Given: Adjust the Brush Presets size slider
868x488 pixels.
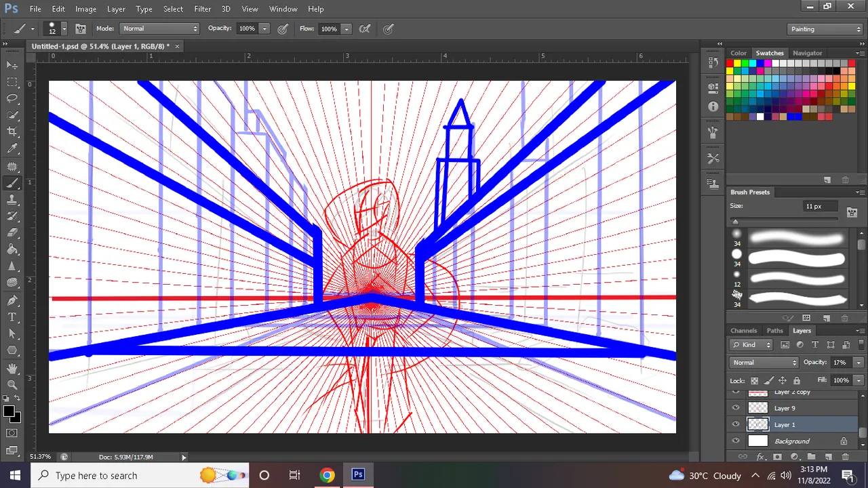Looking at the screenshot, I should (x=735, y=222).
